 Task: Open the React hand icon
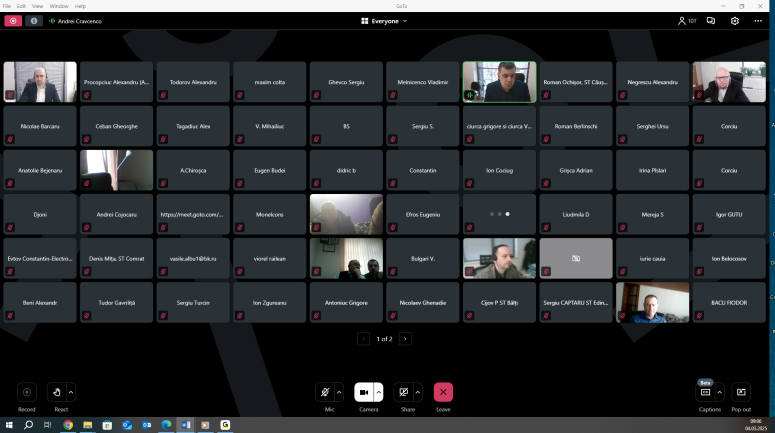[x=57, y=392]
